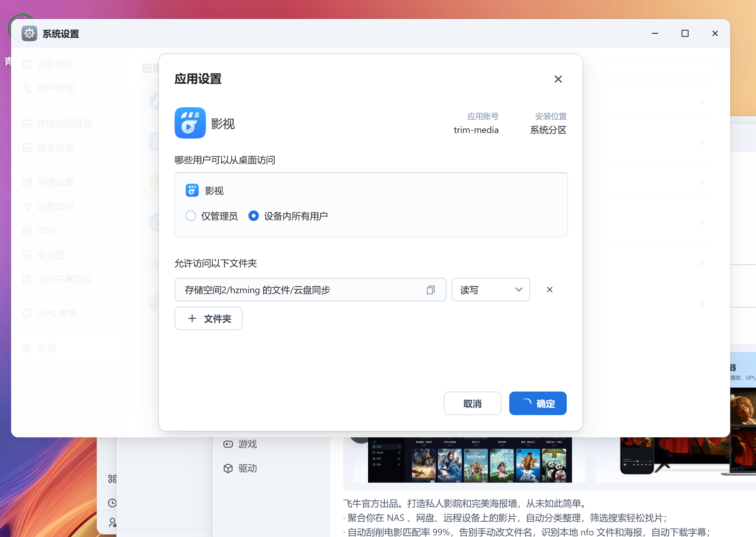Viewport: 756px width, 537px height.
Task: Close the 应用设置 dialog
Action: tap(558, 79)
